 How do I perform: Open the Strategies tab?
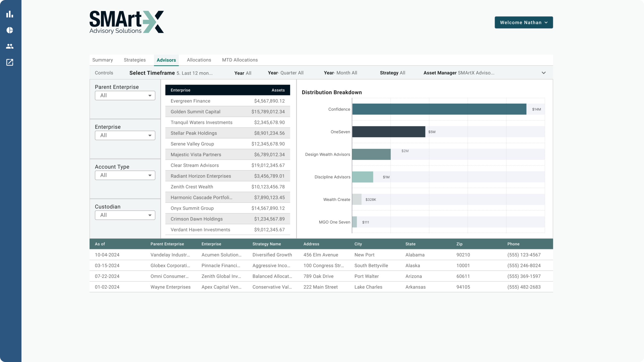click(135, 60)
